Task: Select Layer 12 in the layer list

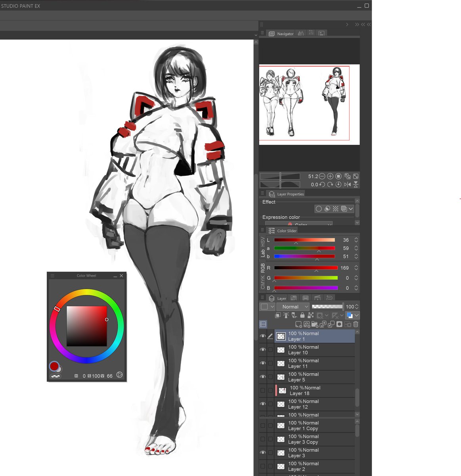Action: tap(315, 404)
